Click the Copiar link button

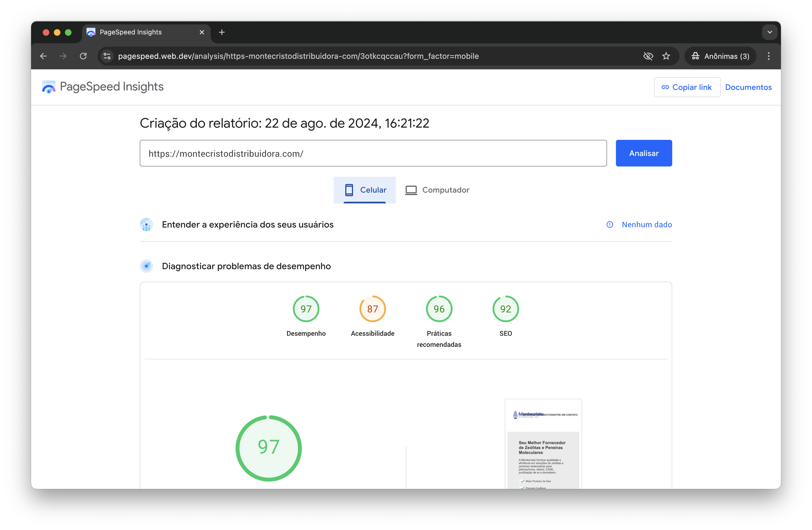tap(687, 87)
